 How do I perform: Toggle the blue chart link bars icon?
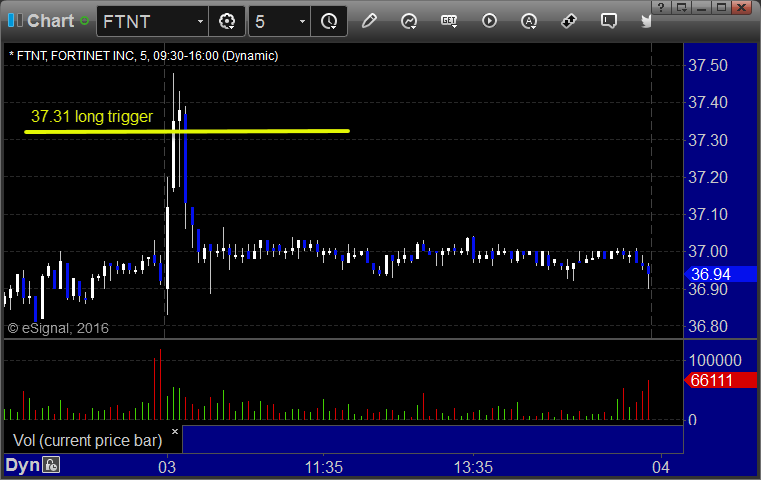[15, 20]
